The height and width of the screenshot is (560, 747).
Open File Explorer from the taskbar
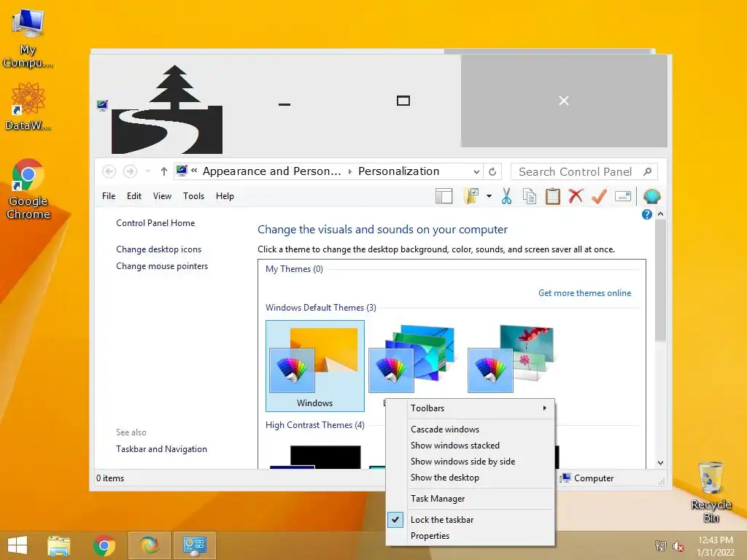pos(59,545)
